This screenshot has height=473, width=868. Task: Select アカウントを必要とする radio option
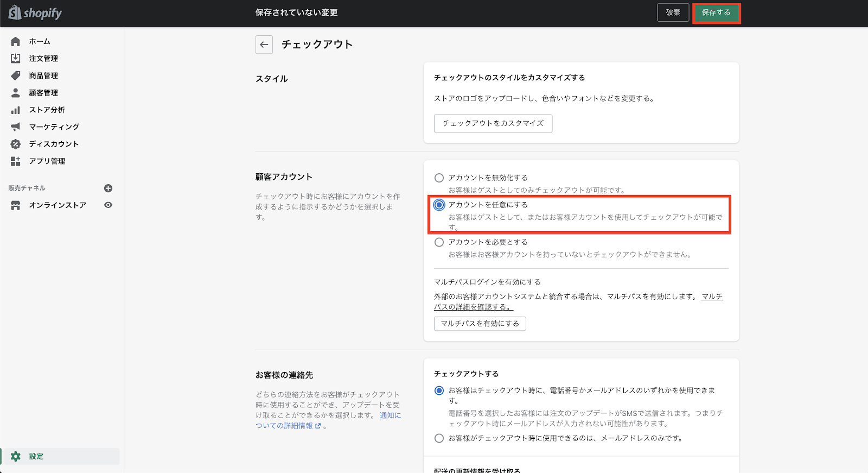click(439, 242)
